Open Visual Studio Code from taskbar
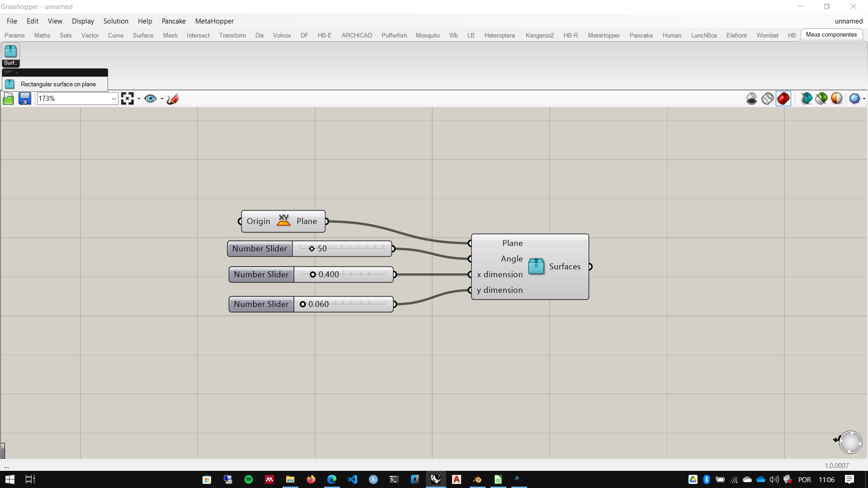The height and width of the screenshot is (488, 868). pyautogui.click(x=353, y=479)
